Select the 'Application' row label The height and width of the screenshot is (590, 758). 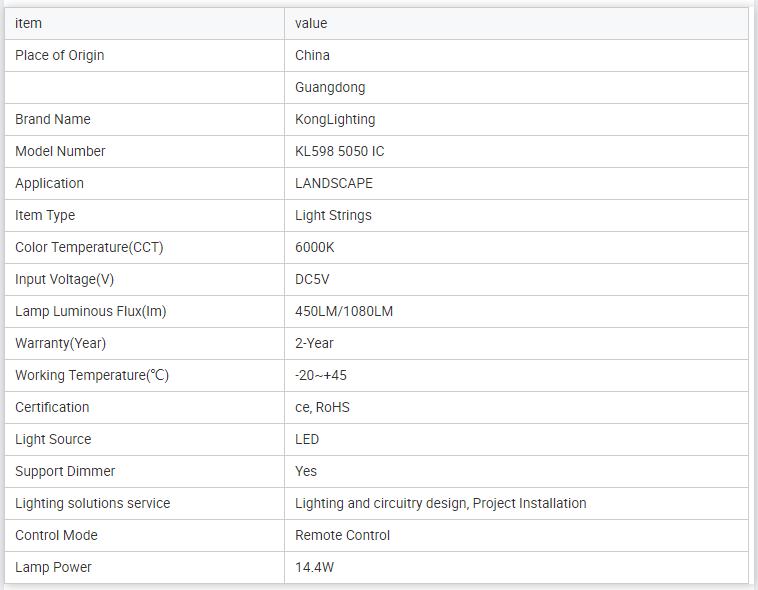pos(50,183)
